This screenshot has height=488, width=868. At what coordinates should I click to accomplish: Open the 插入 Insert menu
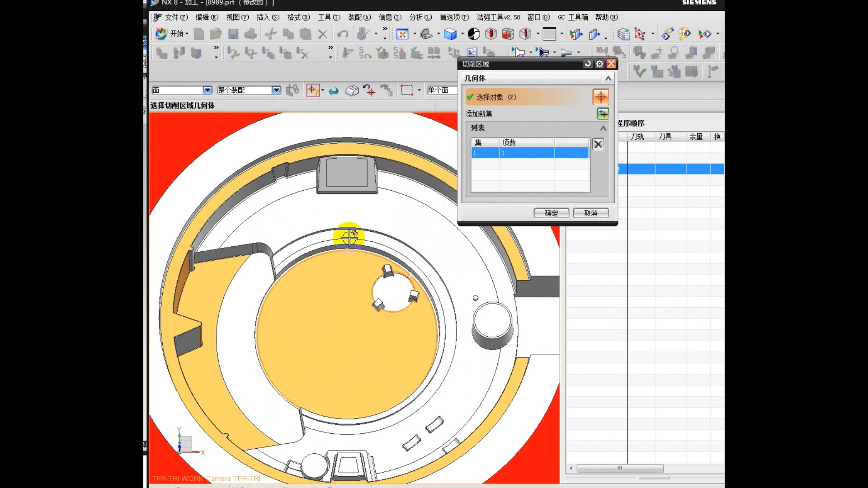(x=268, y=17)
